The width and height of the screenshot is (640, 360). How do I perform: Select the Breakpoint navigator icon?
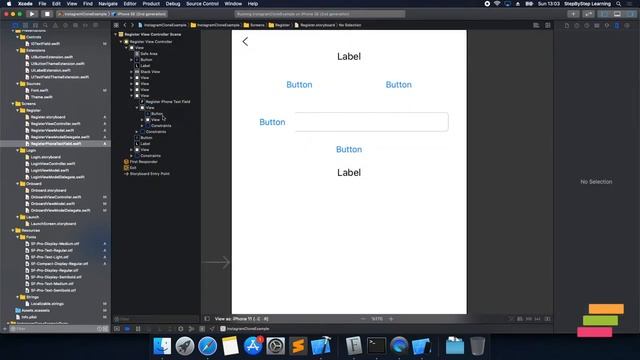[x=85, y=25]
